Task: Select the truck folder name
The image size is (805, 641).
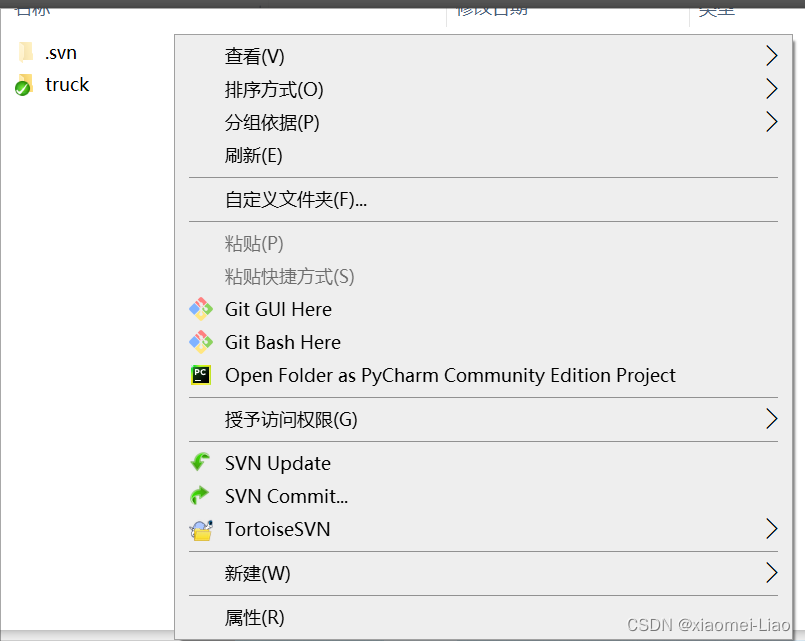Action: point(67,85)
